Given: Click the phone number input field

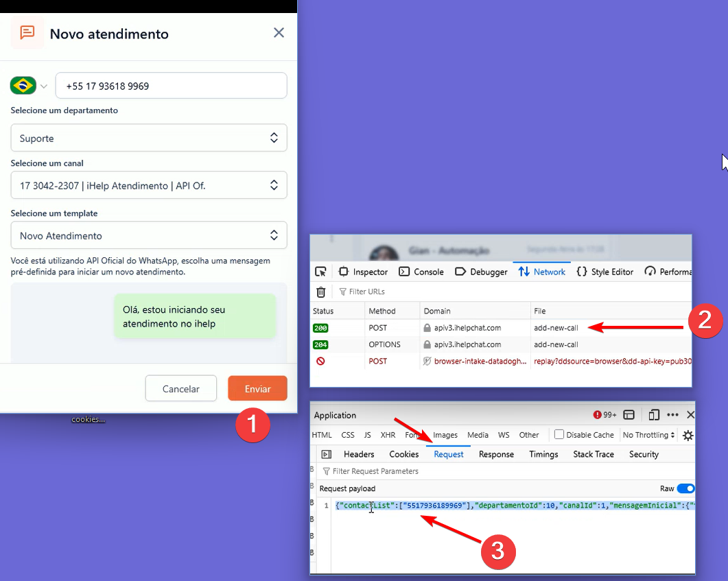Looking at the screenshot, I should coord(172,86).
